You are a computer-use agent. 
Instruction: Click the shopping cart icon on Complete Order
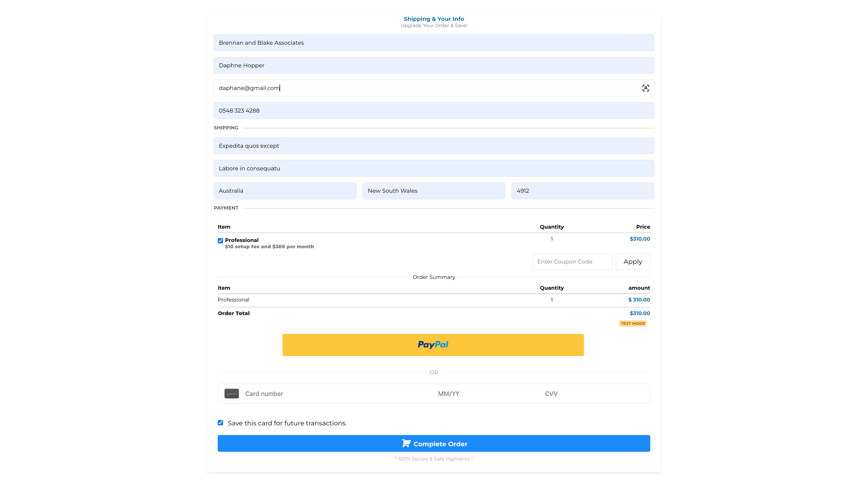click(406, 443)
